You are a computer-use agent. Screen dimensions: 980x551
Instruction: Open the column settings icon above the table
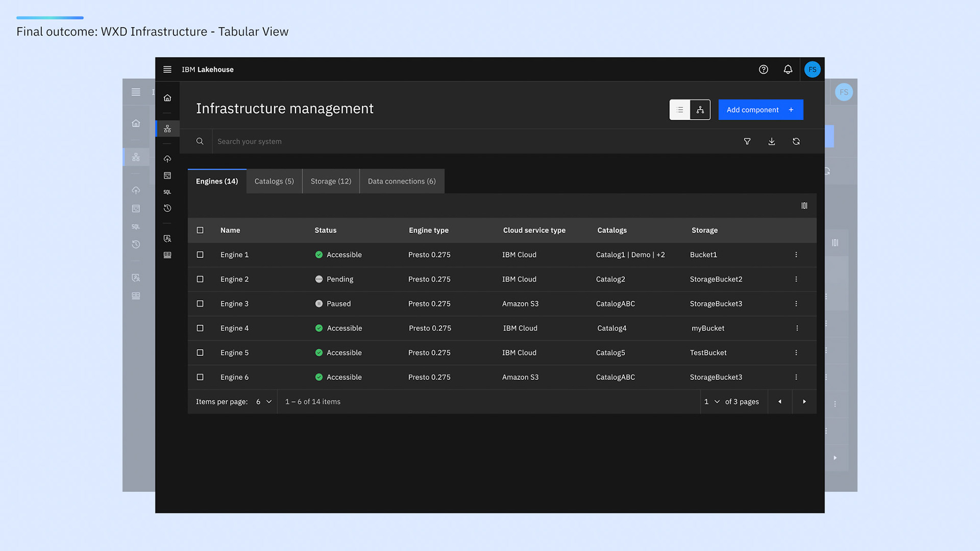pyautogui.click(x=804, y=206)
